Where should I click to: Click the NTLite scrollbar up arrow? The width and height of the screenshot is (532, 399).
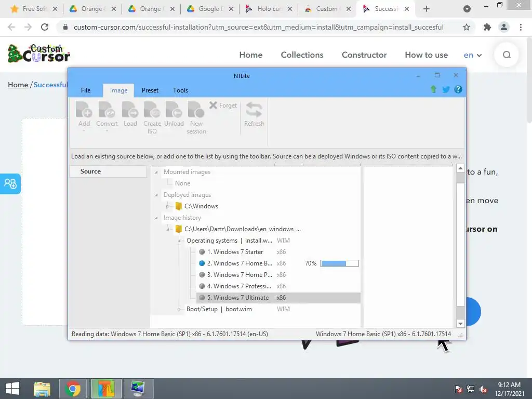coord(460,168)
